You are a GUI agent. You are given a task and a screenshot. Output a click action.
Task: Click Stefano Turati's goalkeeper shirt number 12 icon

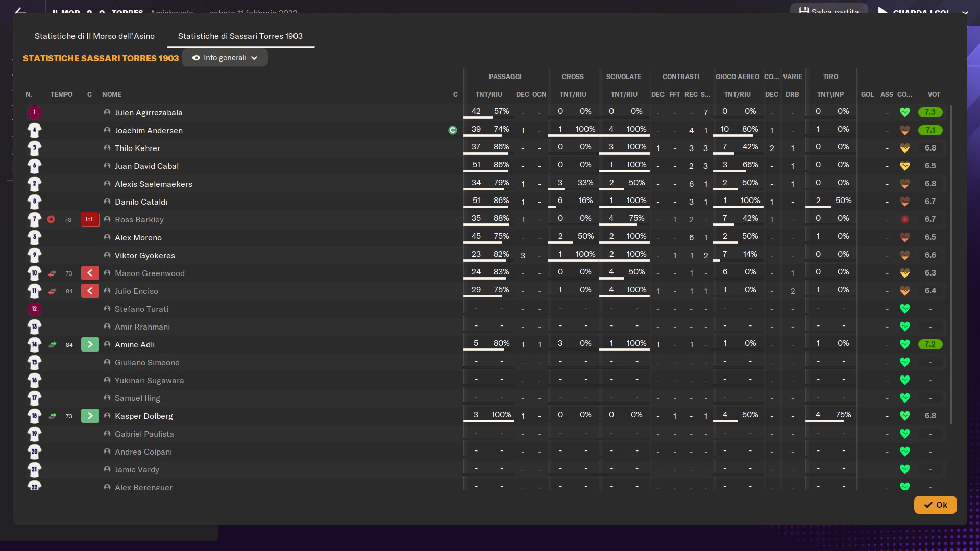point(34,309)
